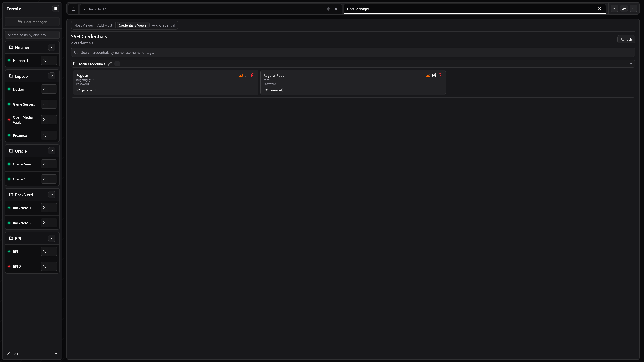Toggle split view on RackNerd 1 tab
The width and height of the screenshot is (644, 362).
[328, 9]
